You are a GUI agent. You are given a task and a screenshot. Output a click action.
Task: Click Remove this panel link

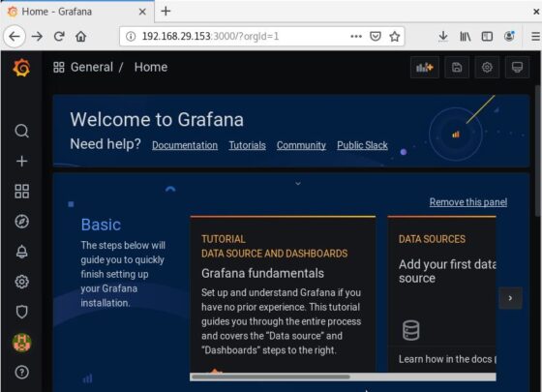point(468,202)
